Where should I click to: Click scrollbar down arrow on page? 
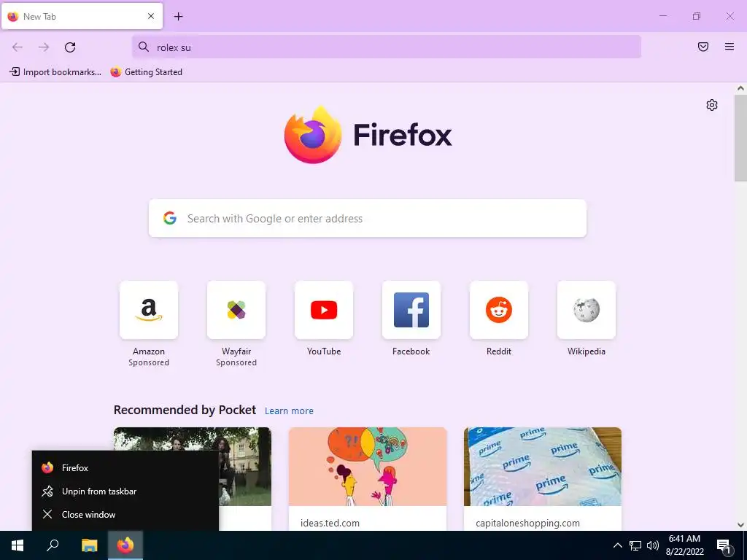[x=740, y=525]
